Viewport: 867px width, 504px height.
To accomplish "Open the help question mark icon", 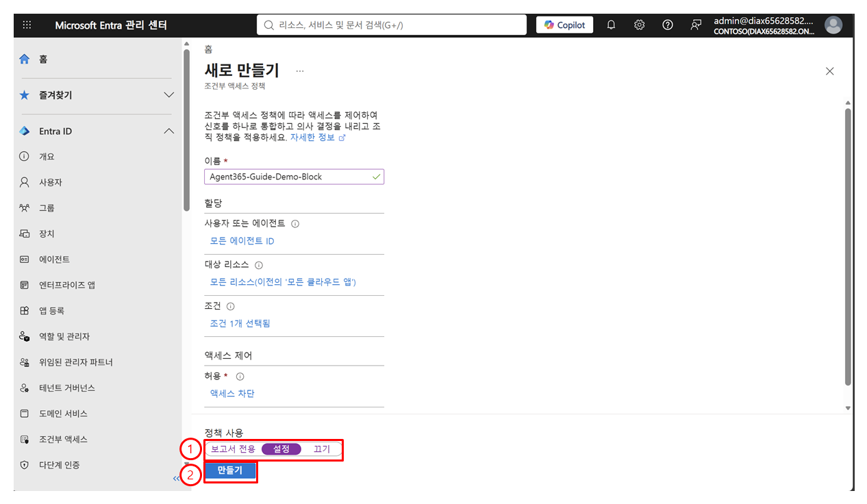I will click(x=667, y=25).
